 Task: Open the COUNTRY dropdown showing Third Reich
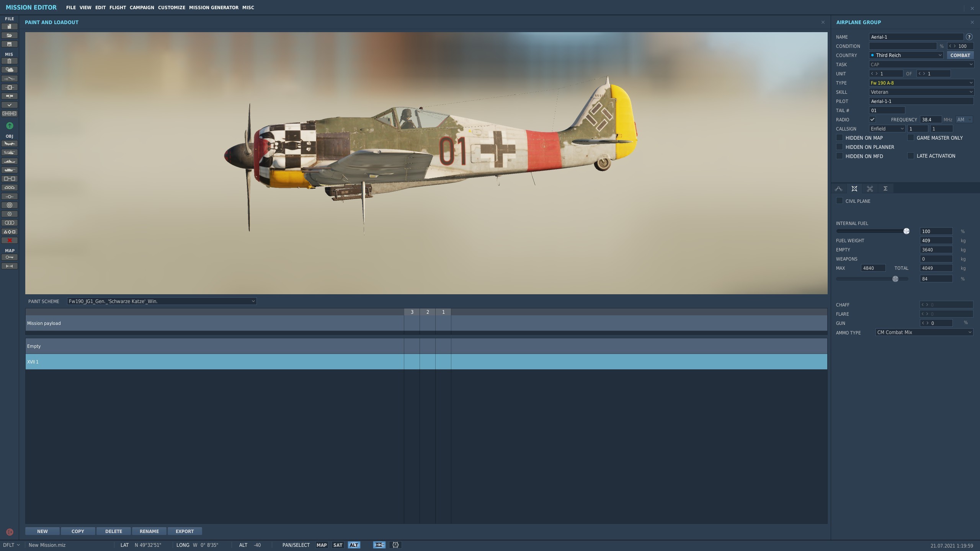906,55
